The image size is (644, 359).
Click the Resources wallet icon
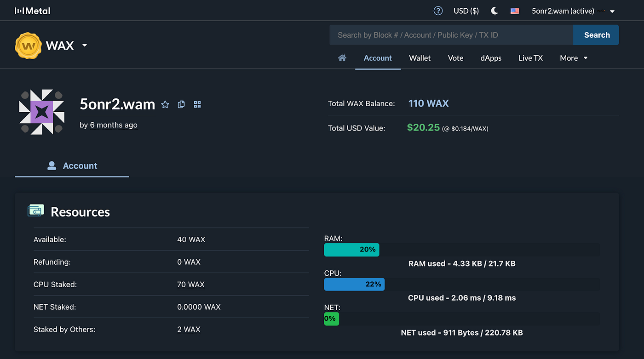pos(36,211)
